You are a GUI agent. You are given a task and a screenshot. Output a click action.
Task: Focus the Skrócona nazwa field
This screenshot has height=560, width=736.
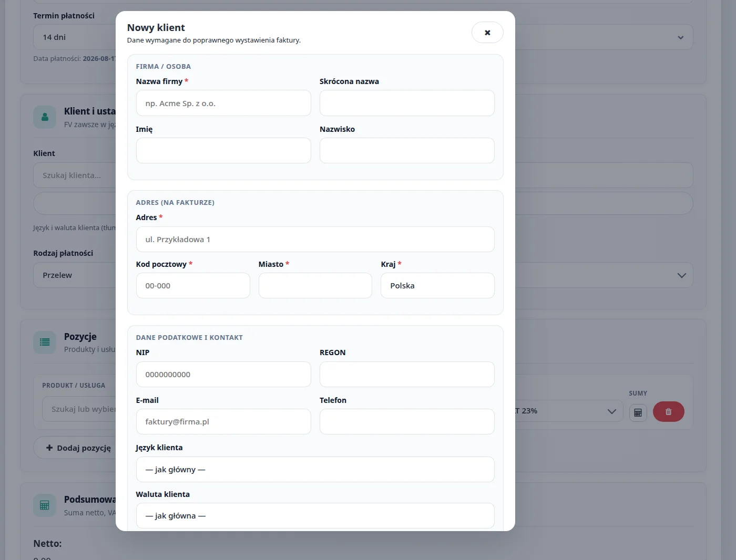point(407,103)
